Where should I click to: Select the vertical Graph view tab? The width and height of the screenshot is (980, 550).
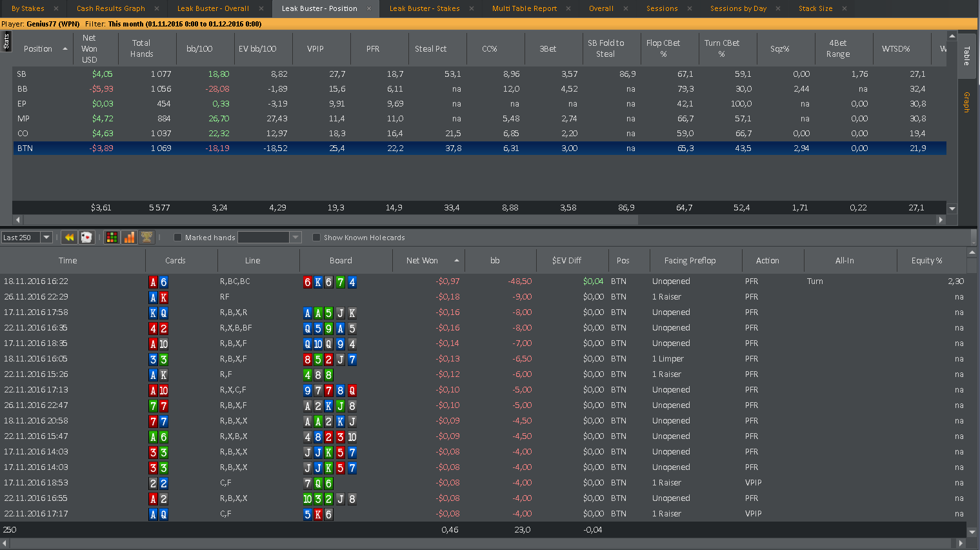click(966, 102)
